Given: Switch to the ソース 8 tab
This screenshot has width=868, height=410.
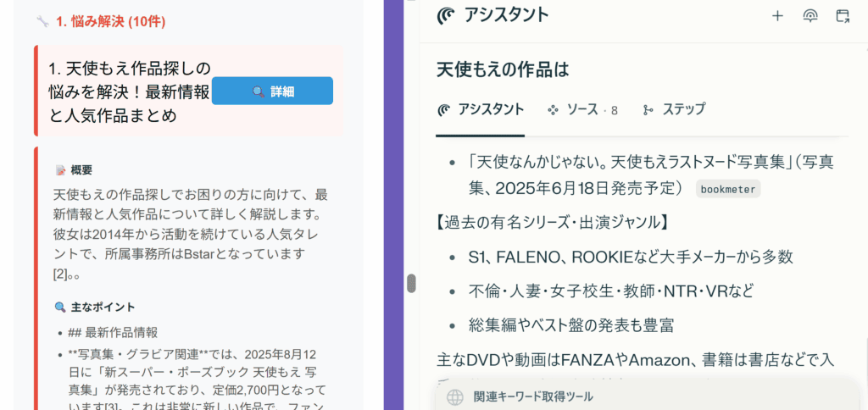Looking at the screenshot, I should point(582,110).
